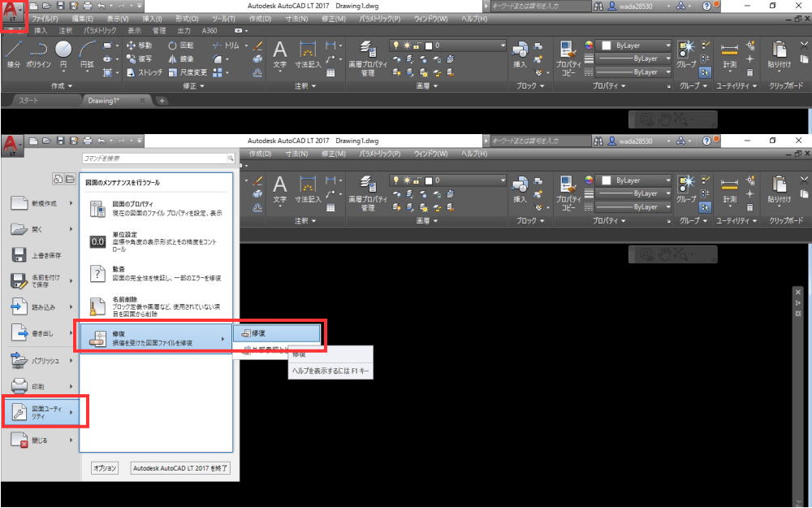
Task: Click the 監査 audit entry in the application menu
Action: click(155, 274)
